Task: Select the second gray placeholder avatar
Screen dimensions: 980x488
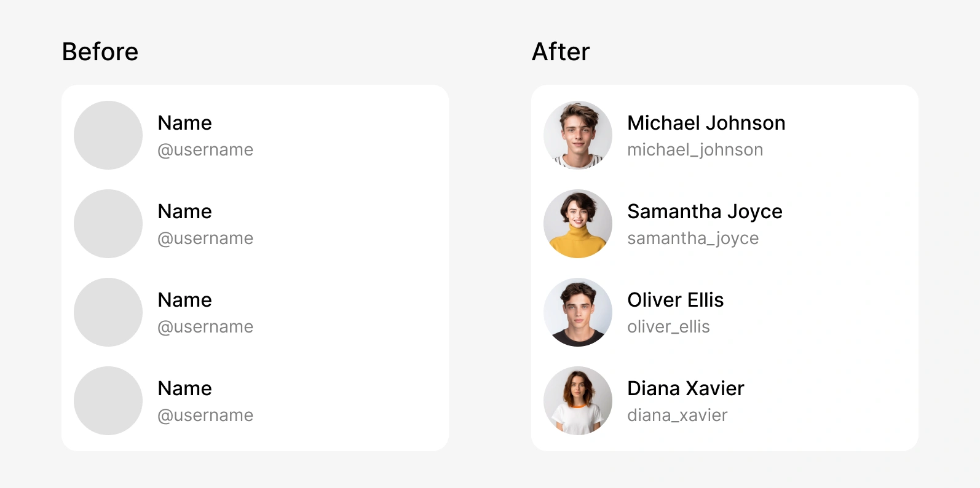Action: [x=108, y=224]
